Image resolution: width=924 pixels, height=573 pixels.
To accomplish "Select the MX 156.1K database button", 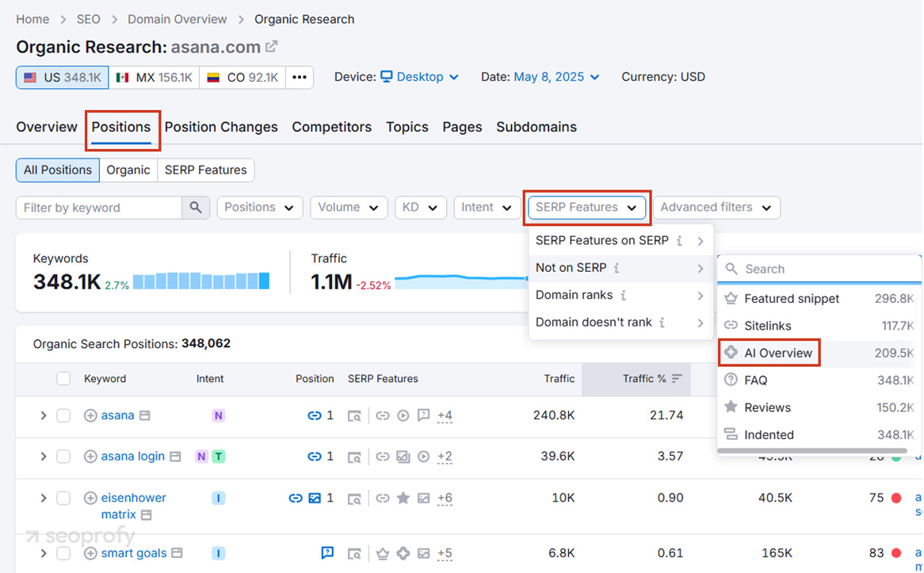I will (155, 77).
